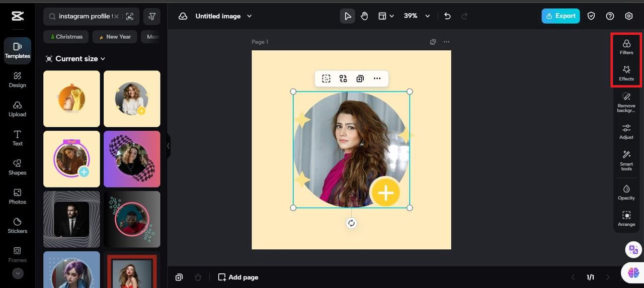Collapse the templates side panel handle
The image size is (644, 288).
point(169,146)
